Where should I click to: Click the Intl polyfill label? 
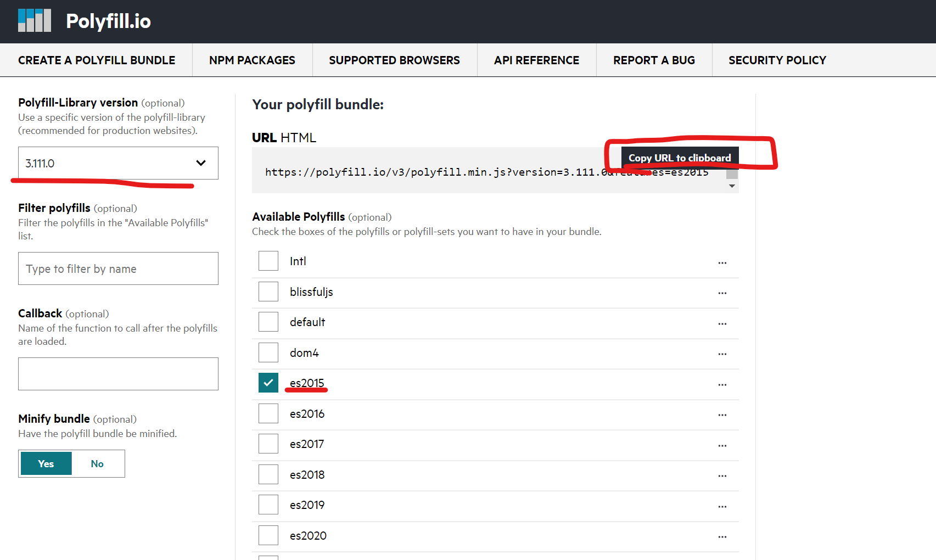[298, 261]
